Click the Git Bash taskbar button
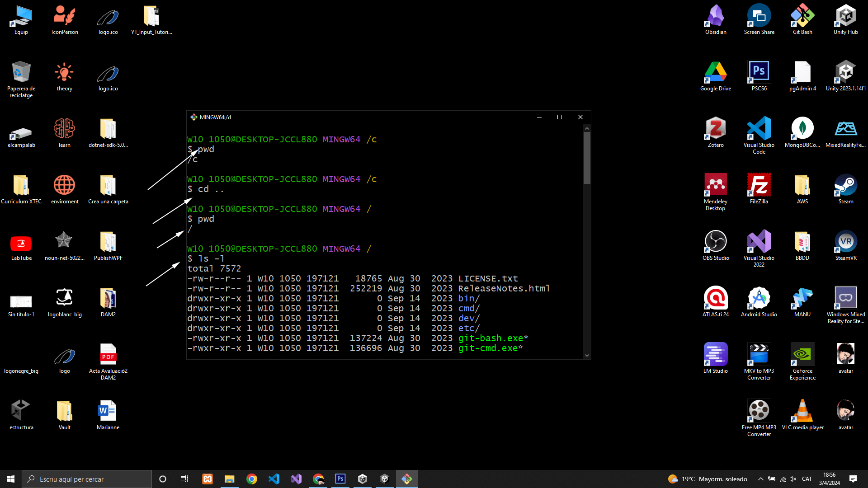868x488 pixels. [406, 479]
